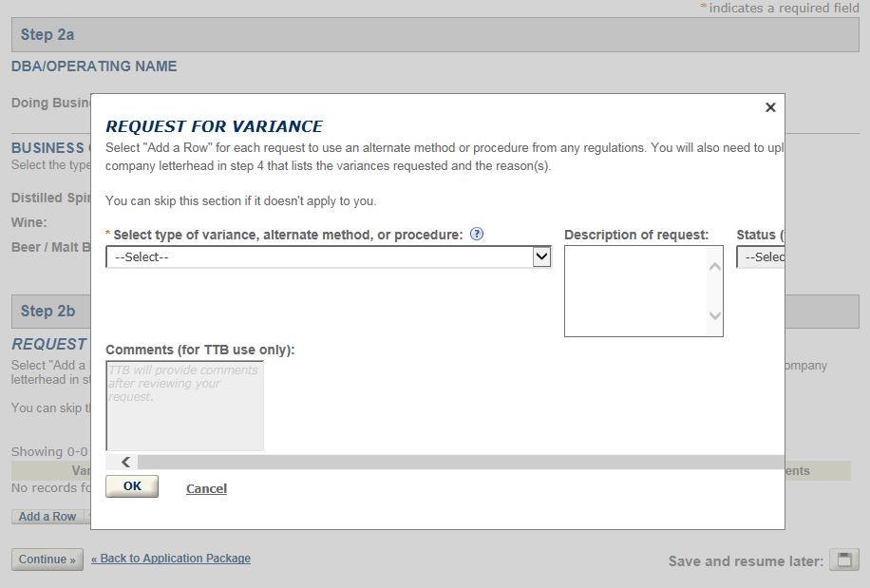Screen dimensions: 870x588
Task: Click the floppy disk save-and-resume icon
Action: 843,560
